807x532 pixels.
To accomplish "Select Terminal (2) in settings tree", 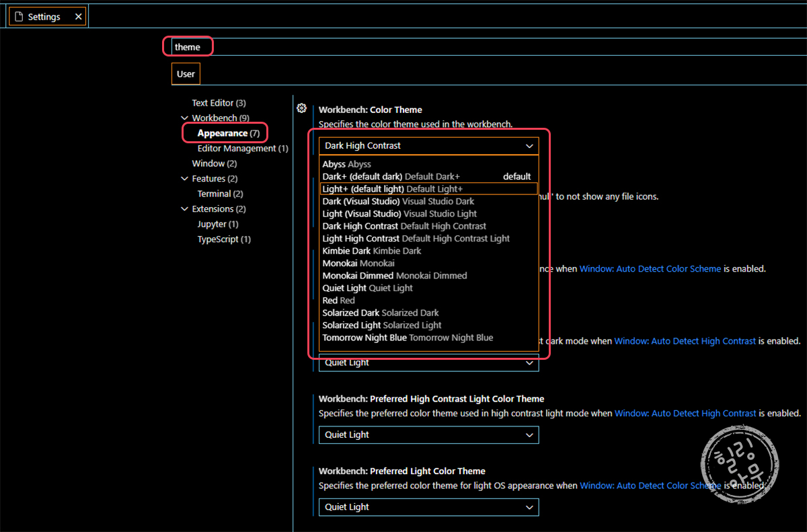I will (220, 194).
